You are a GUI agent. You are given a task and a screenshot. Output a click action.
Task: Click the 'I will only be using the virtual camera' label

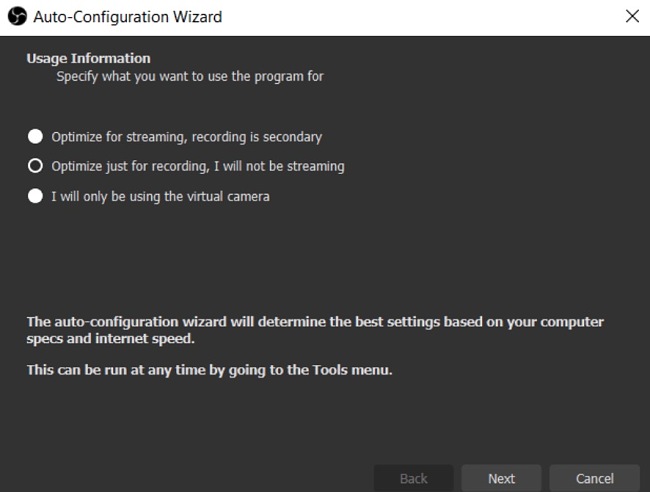(x=160, y=196)
